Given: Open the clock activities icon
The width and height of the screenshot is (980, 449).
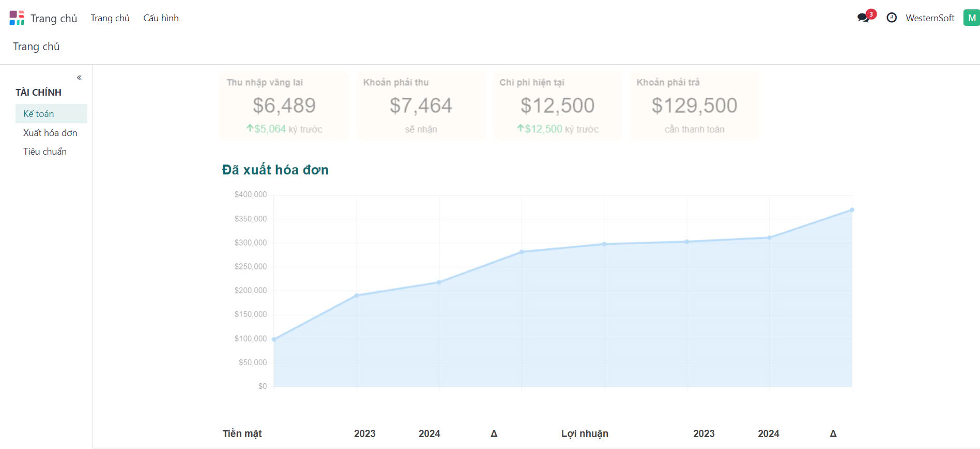Looking at the screenshot, I should (892, 18).
